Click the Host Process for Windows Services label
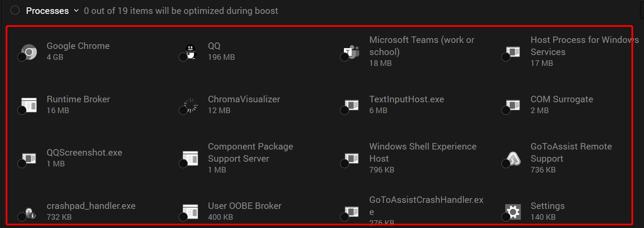Screen dimensions: 644x228 [585, 46]
